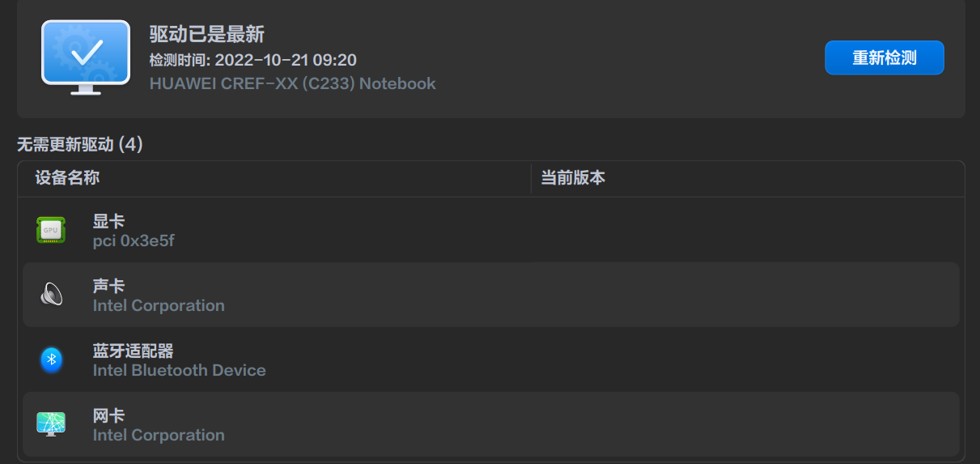Click the monitor checkmark status icon
Image resolution: width=980 pixels, height=464 pixels.
tap(85, 57)
